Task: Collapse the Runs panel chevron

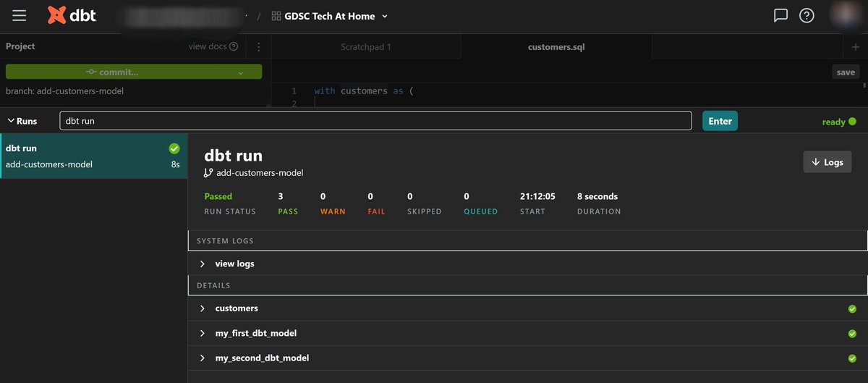Action: 11,121
